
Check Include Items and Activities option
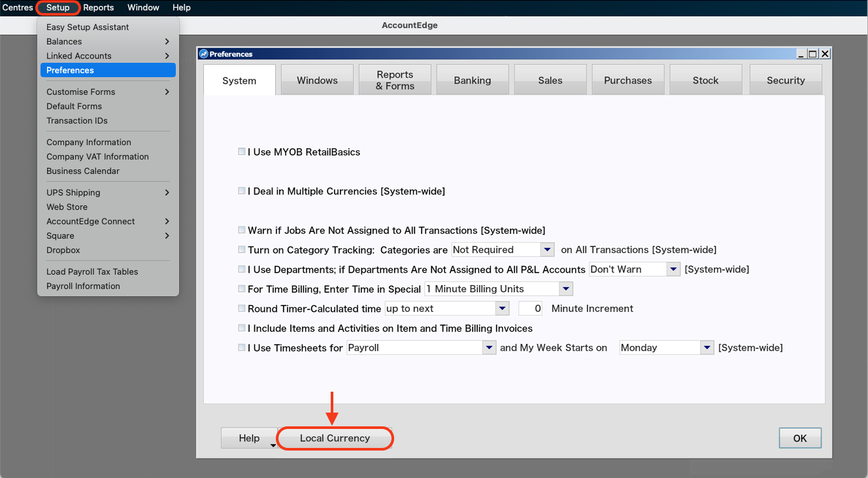pos(242,328)
